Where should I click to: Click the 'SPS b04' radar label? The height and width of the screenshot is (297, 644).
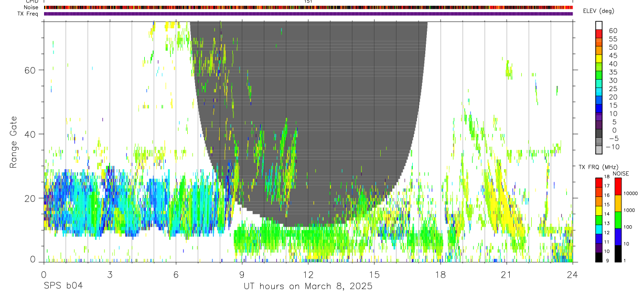pyautogui.click(x=63, y=287)
